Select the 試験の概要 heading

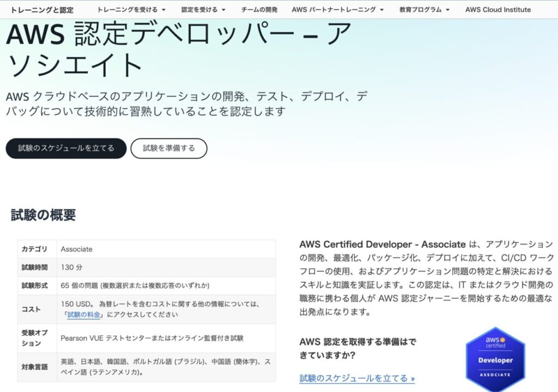tap(43, 215)
